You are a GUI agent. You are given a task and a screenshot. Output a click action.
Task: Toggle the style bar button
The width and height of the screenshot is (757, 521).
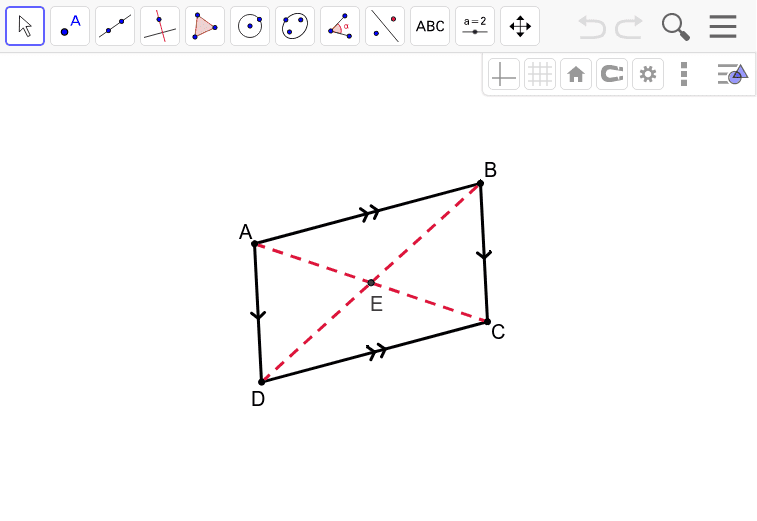pos(732,74)
